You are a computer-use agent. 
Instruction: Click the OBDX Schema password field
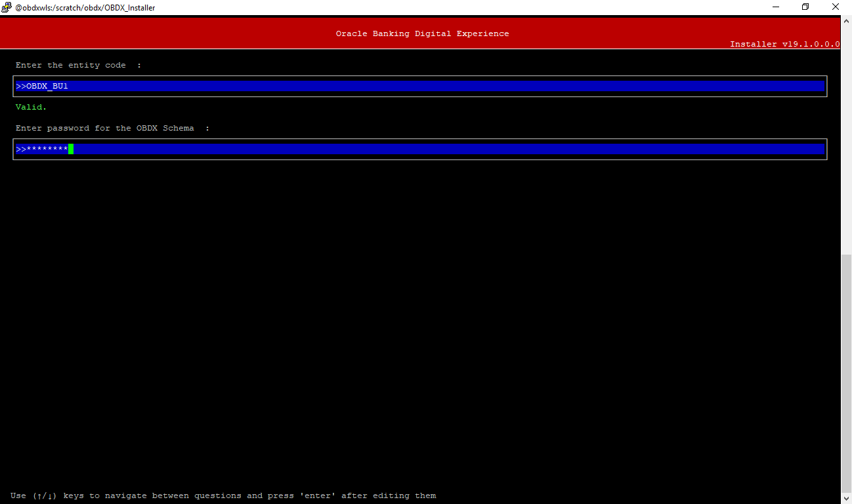pyautogui.click(x=420, y=149)
